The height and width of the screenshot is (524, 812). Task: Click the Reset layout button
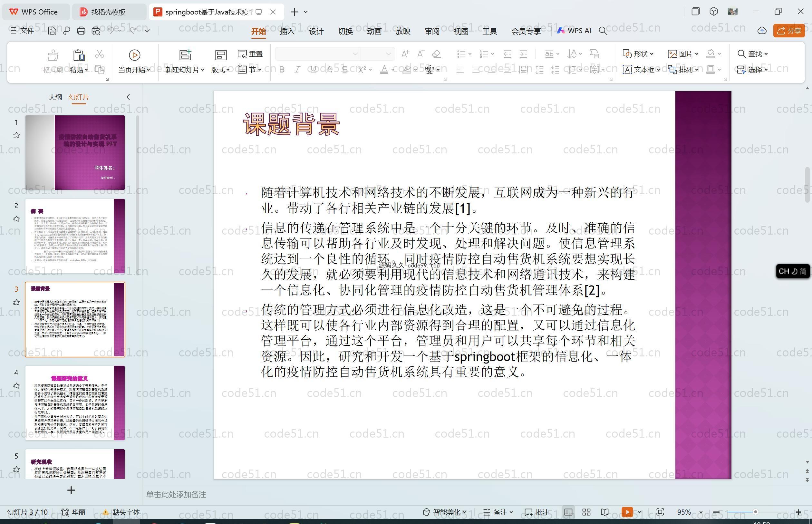250,54
